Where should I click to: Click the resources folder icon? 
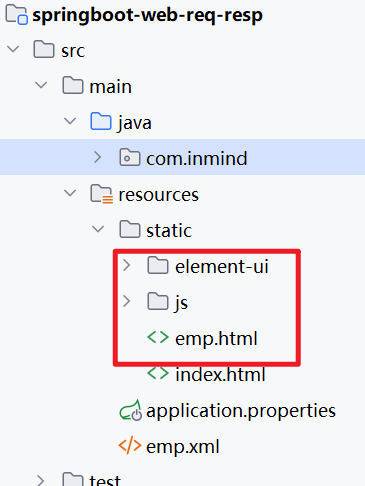[101, 194]
